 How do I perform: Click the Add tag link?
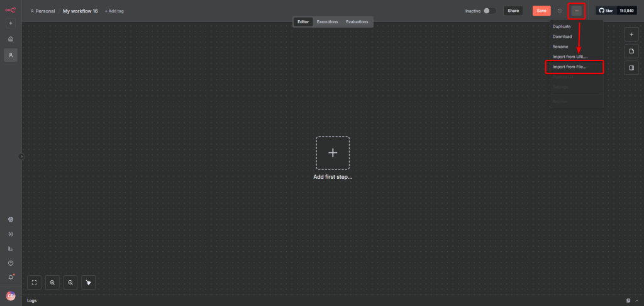114,11
